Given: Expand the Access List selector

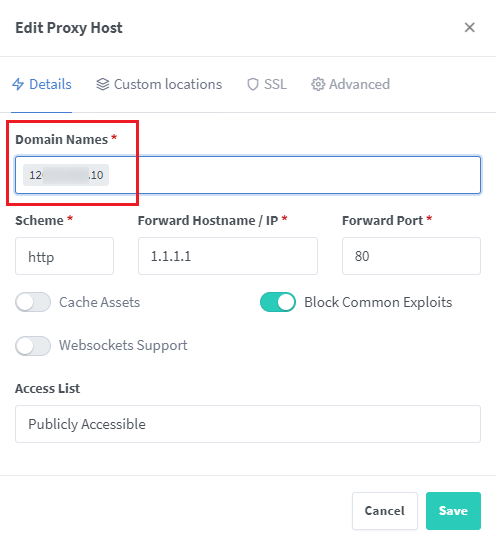Looking at the screenshot, I should pyautogui.click(x=248, y=424).
